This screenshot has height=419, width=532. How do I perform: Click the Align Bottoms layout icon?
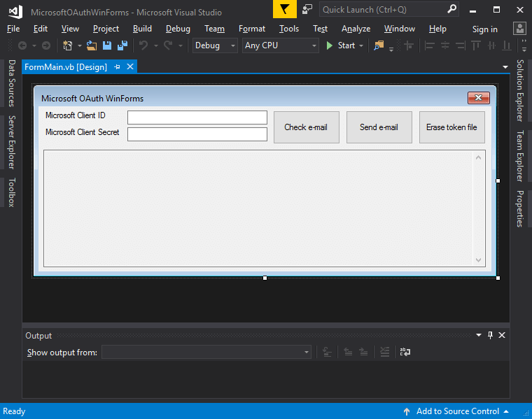click(x=507, y=45)
